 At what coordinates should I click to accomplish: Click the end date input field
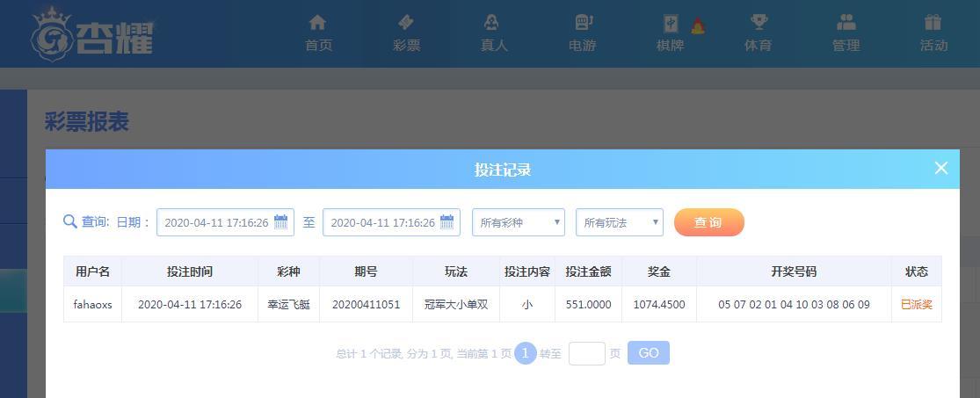(391, 222)
